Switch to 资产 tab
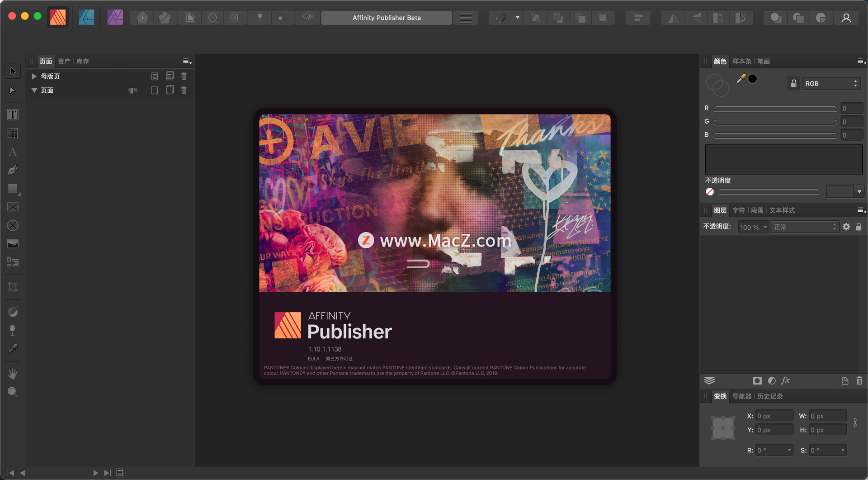Viewport: 868px width, 480px height. pos(64,62)
